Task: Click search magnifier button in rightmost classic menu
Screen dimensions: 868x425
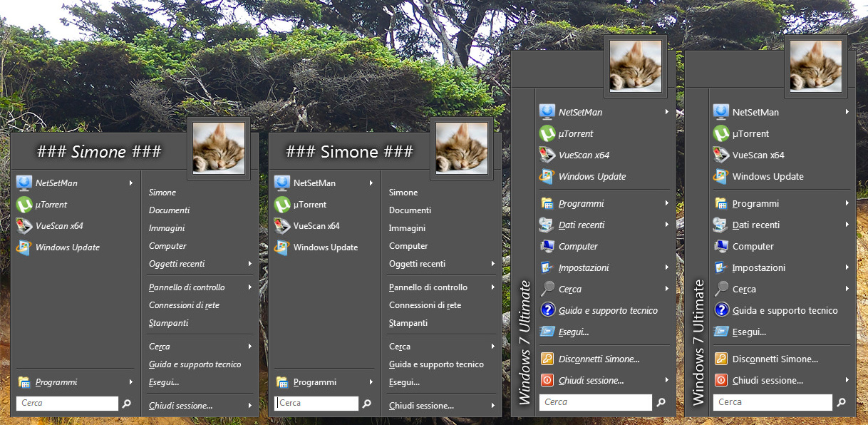Action: coord(842,402)
